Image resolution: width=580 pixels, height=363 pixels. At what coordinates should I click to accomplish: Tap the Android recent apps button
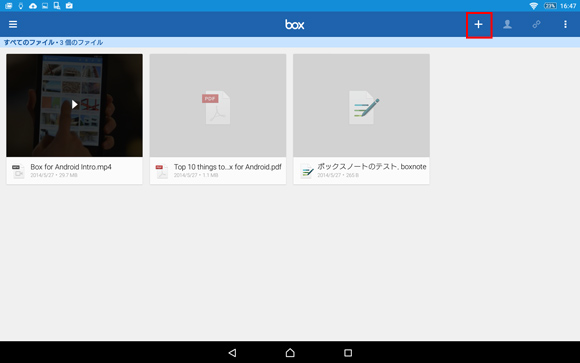point(348,353)
